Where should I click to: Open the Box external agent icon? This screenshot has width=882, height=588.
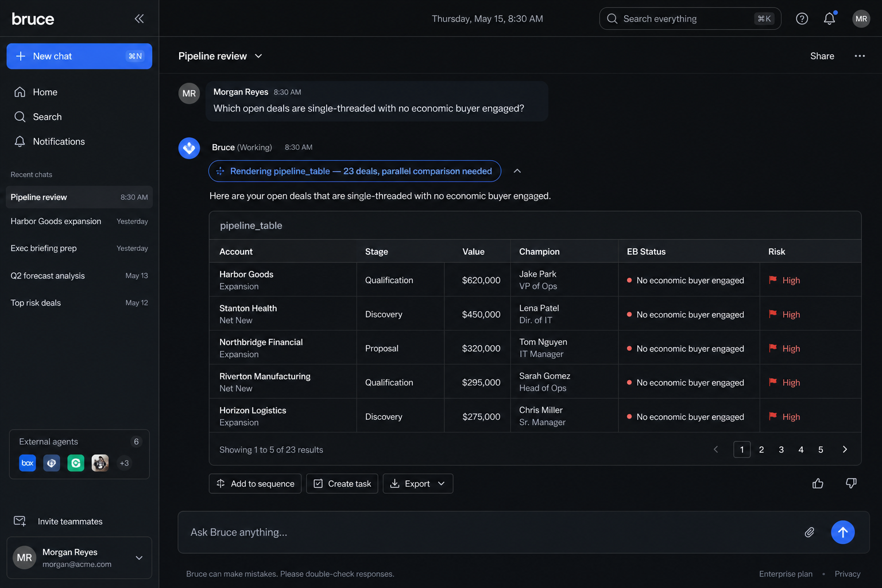coord(28,463)
